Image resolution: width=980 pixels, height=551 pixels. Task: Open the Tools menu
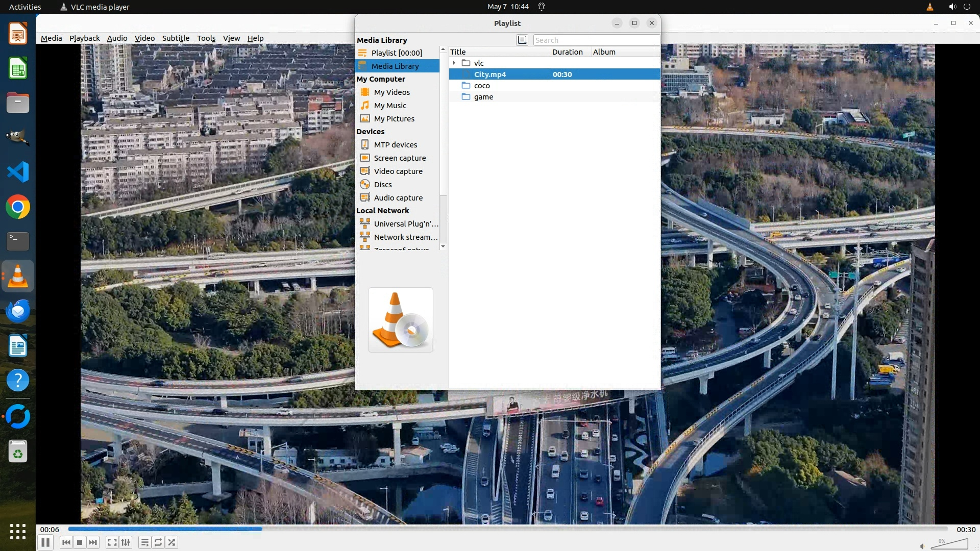[x=206, y=38]
